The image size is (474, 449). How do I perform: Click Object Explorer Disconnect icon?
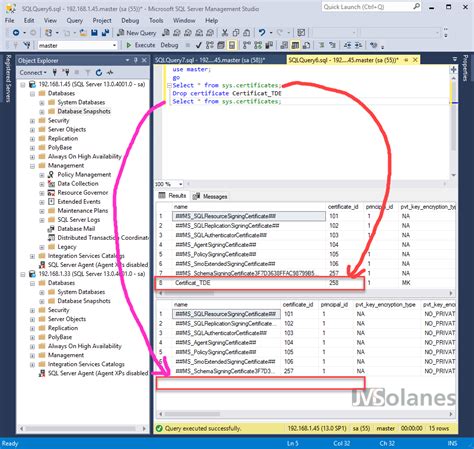(66, 72)
